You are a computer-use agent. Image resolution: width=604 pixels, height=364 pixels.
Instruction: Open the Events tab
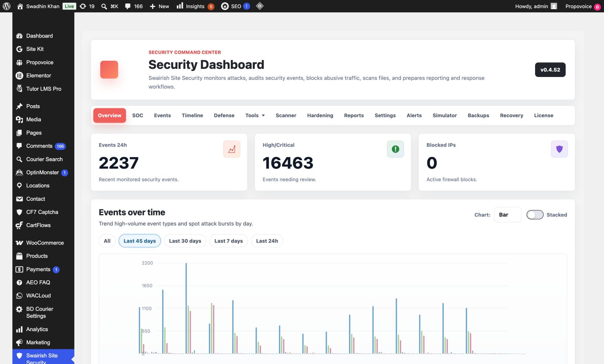pyautogui.click(x=162, y=115)
